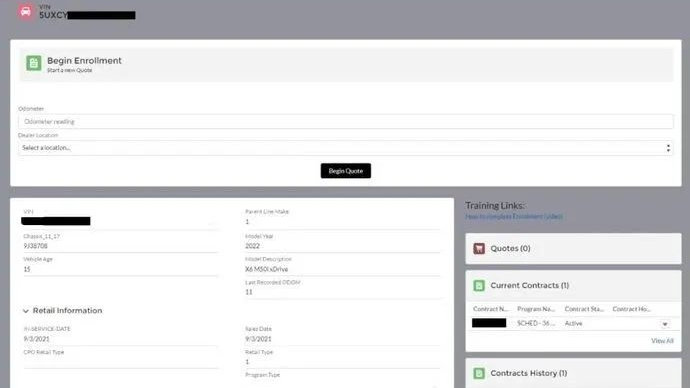Click the Parent Line Make value 1

(247, 222)
